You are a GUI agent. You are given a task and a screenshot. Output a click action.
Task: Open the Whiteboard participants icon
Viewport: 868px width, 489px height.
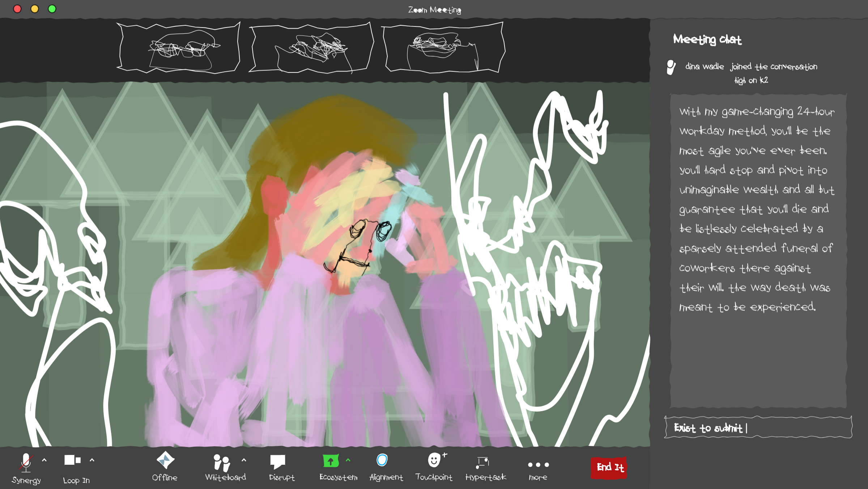(x=222, y=462)
